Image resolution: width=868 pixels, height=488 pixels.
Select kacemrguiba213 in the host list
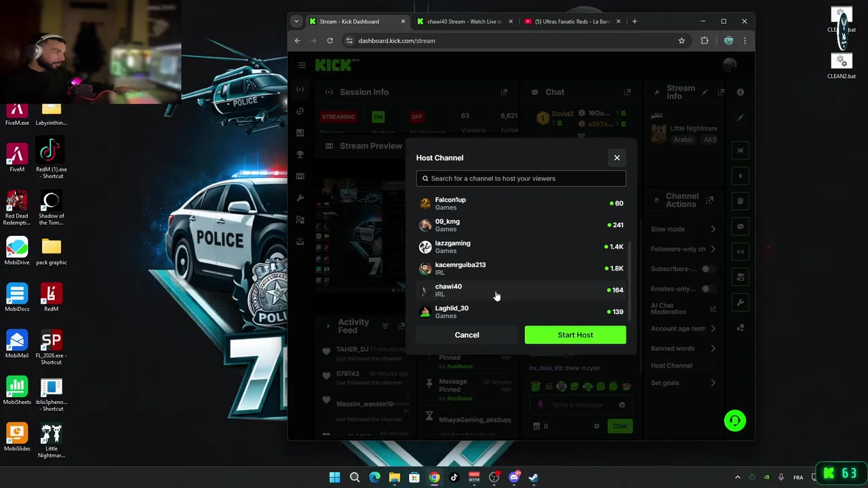521,268
